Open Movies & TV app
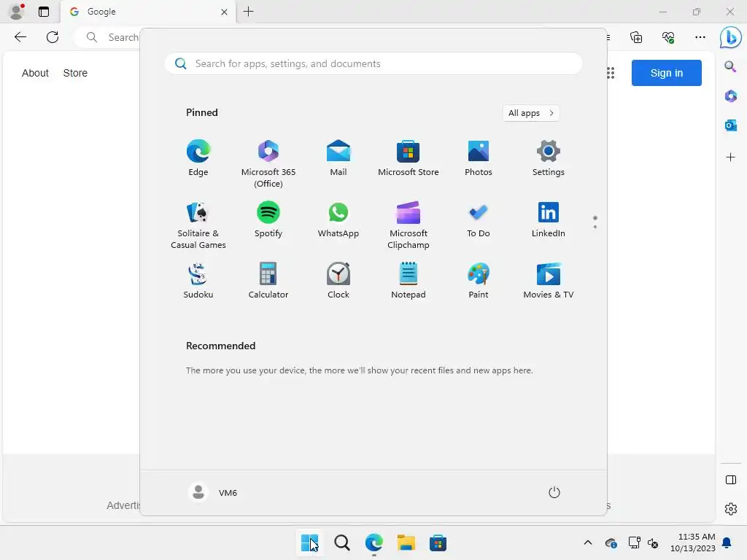Image resolution: width=747 pixels, height=560 pixels. pyautogui.click(x=549, y=281)
